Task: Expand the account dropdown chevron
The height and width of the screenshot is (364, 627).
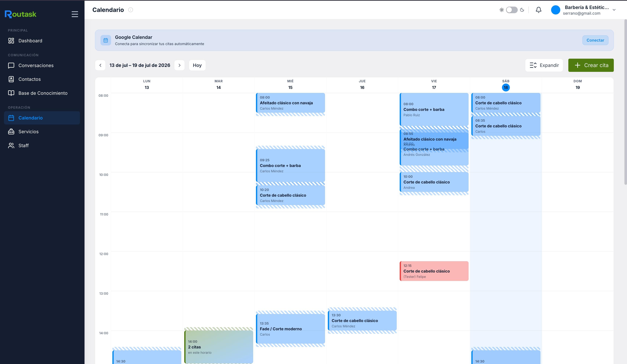Action: coord(614,10)
